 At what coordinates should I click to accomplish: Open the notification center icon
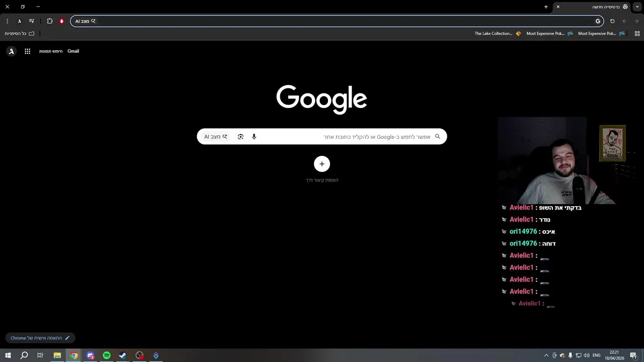tap(634, 355)
